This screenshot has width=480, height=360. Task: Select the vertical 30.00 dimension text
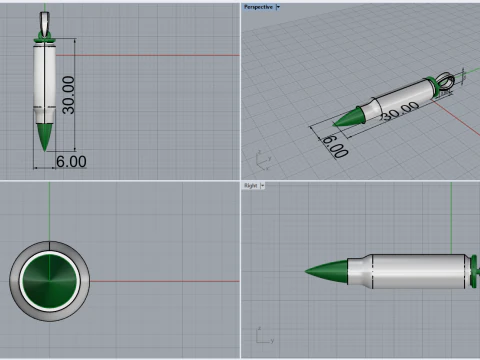tap(69, 95)
